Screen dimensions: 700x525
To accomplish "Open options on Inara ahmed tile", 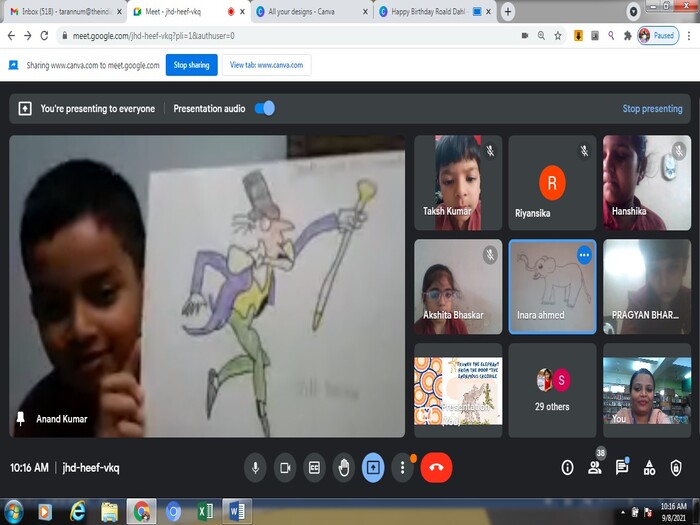I will 584,255.
